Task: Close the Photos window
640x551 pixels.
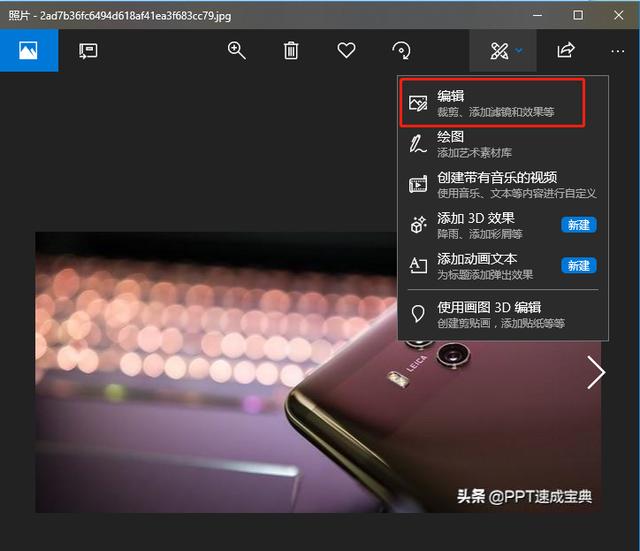Action: click(618, 16)
